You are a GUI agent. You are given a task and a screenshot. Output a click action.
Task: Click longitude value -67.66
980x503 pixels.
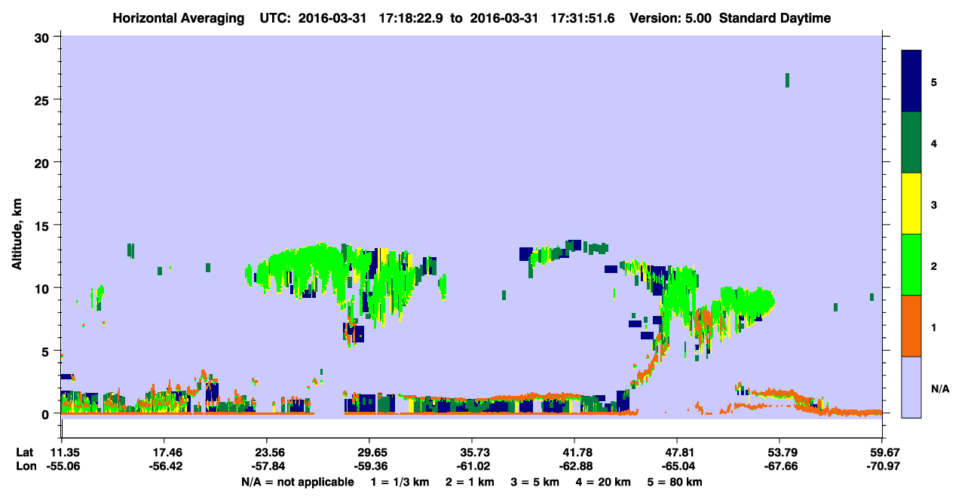(779, 466)
